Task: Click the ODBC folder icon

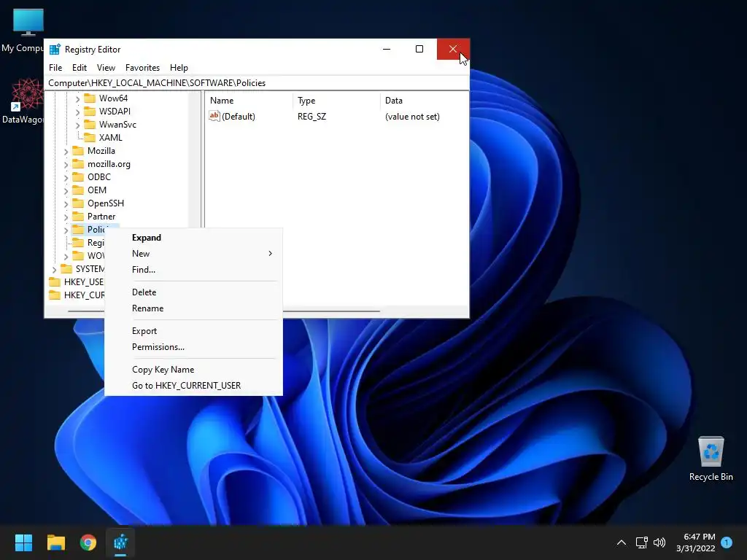Action: (x=77, y=176)
